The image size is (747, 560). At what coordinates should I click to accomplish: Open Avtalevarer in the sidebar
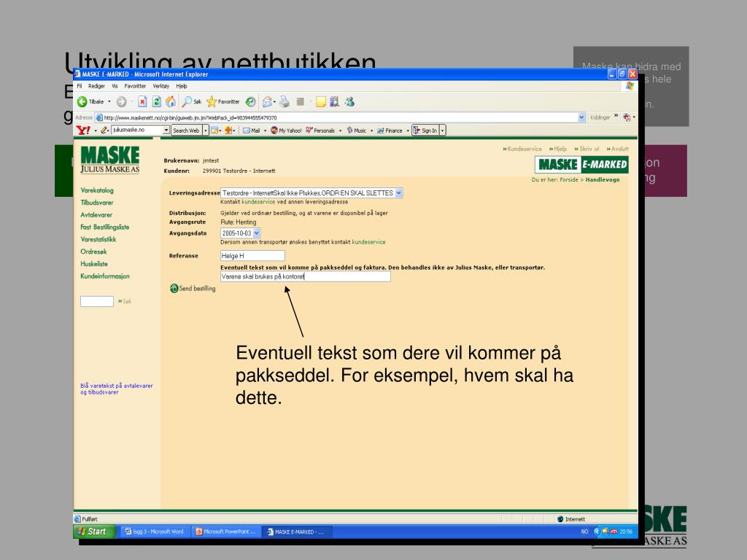96,215
